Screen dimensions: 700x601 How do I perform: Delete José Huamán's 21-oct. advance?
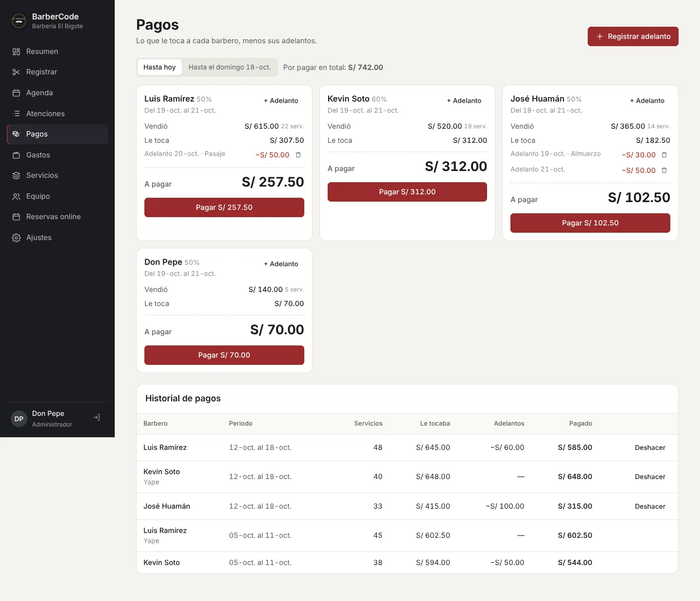coord(665,171)
